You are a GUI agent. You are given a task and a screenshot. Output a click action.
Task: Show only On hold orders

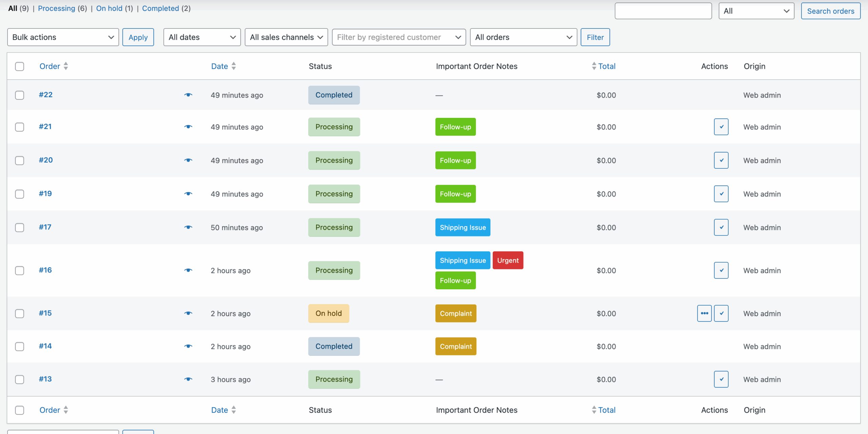(x=109, y=8)
